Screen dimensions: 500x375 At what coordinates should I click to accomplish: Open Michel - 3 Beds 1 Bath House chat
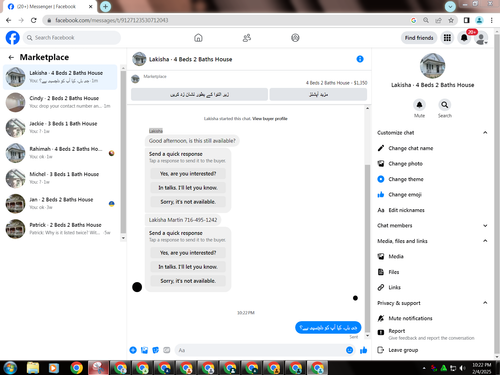coord(60,178)
